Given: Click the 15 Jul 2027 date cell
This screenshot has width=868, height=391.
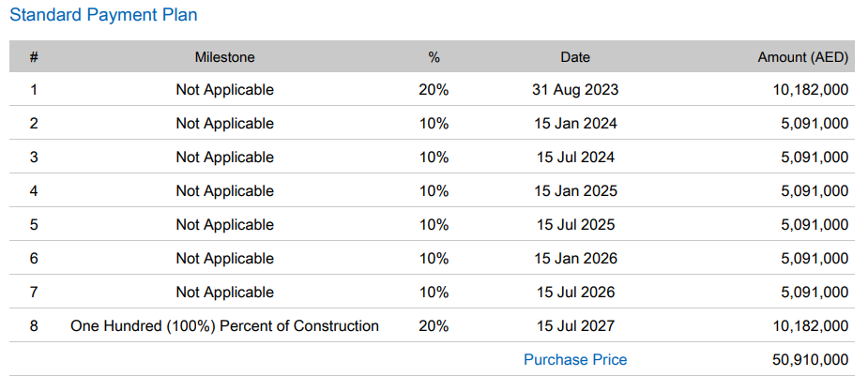Looking at the screenshot, I should (x=575, y=326).
